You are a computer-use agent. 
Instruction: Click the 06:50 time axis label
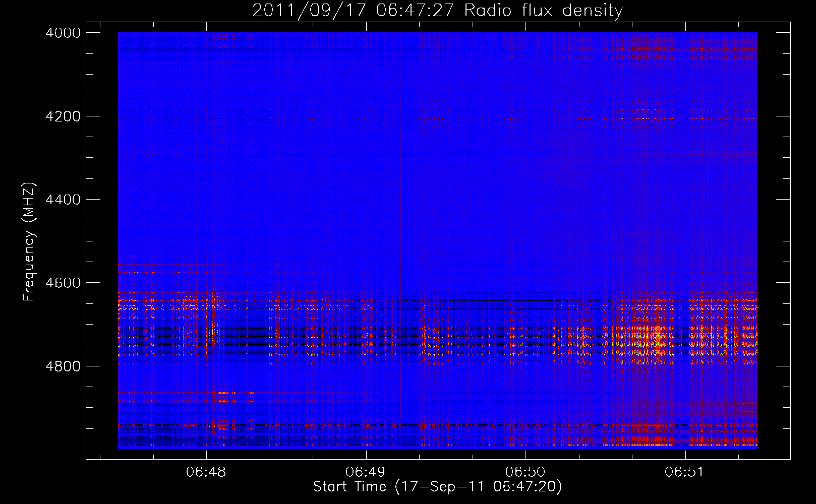[526, 472]
